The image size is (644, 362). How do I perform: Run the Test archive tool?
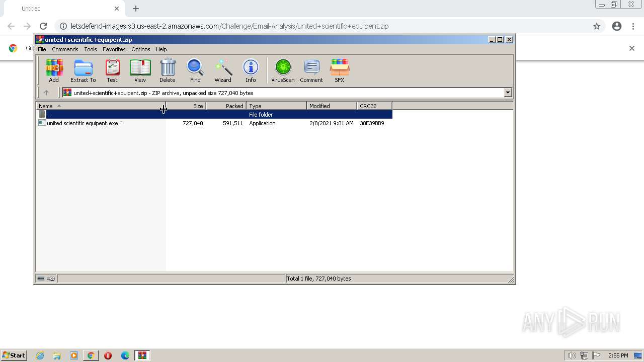coord(112,70)
